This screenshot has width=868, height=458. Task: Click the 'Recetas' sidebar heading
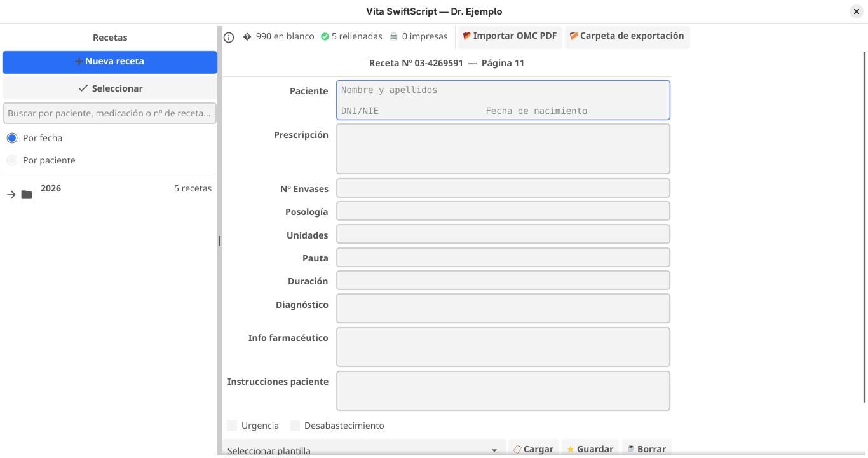coord(110,38)
